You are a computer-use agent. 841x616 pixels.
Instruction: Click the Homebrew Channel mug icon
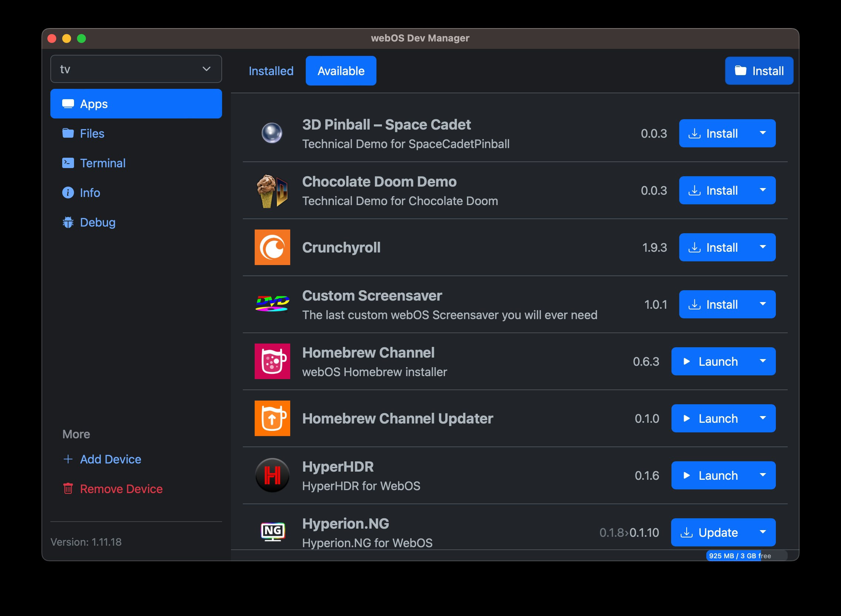(x=272, y=361)
